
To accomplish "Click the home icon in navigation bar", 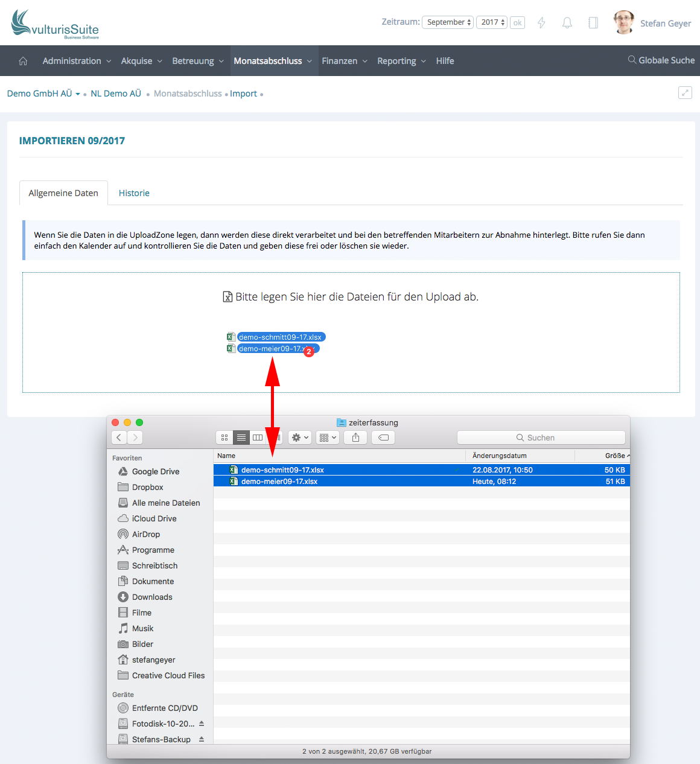I will pyautogui.click(x=23, y=61).
